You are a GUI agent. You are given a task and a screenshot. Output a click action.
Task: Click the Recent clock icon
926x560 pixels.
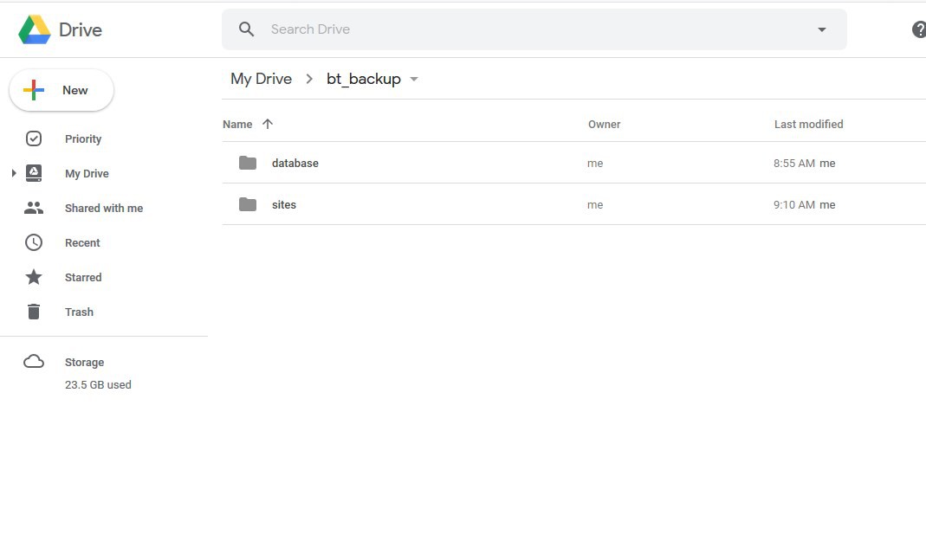[x=34, y=242]
